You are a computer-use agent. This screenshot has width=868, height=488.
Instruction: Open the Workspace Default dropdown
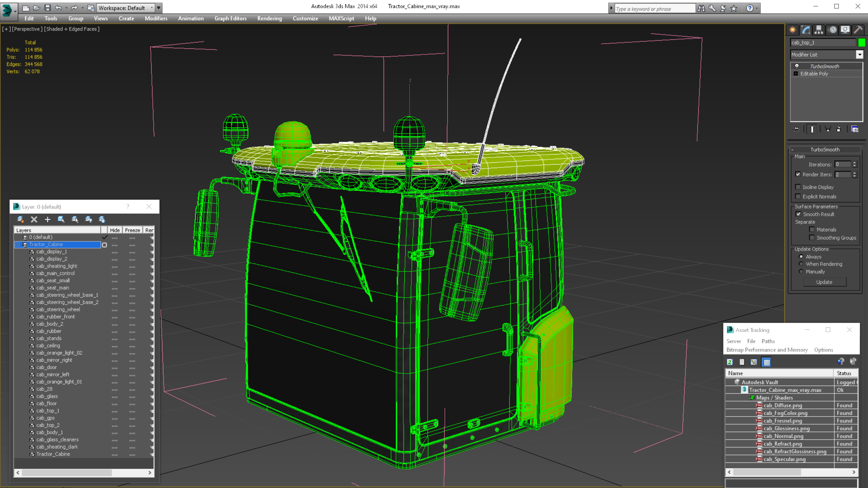pyautogui.click(x=152, y=8)
